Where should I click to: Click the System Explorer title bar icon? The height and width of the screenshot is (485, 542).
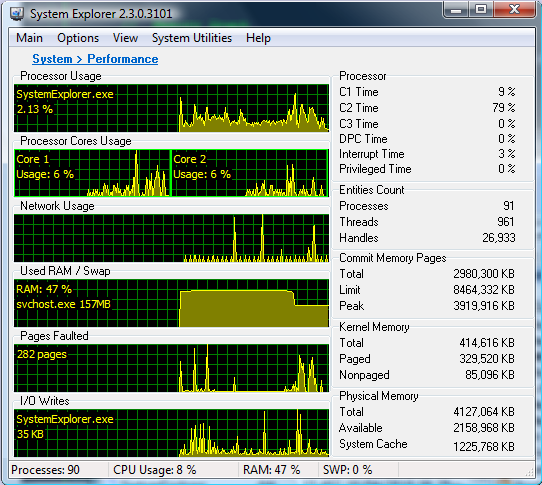coord(16,14)
